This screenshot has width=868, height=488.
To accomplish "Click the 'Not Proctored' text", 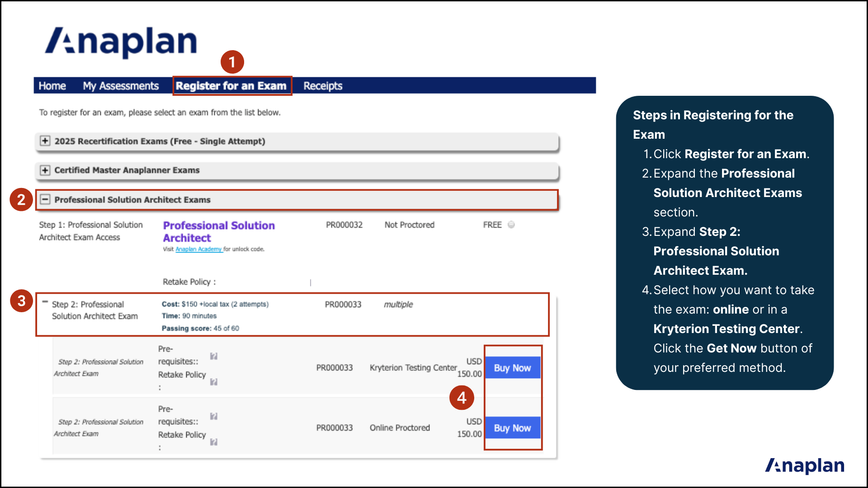I will point(410,225).
